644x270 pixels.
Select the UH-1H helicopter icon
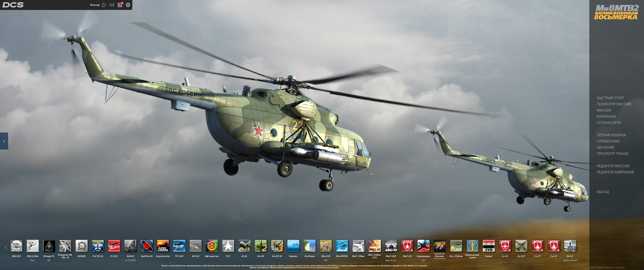195,246
